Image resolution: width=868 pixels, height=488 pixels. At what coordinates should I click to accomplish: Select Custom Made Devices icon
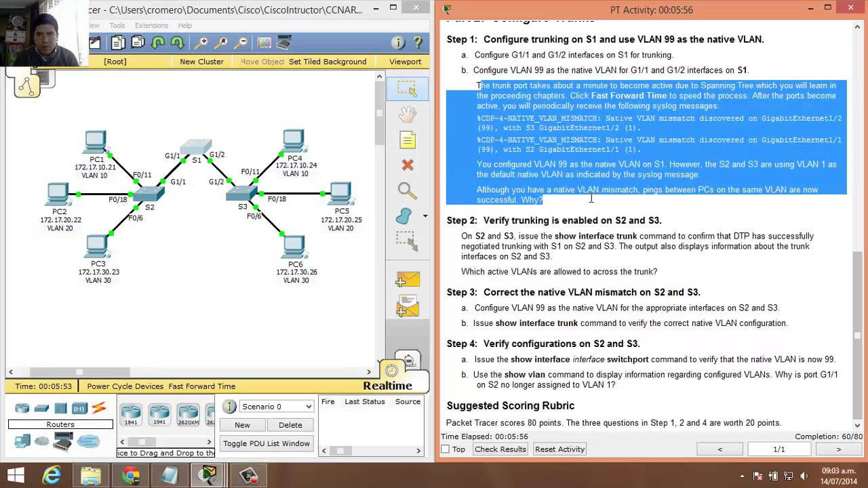[63, 441]
